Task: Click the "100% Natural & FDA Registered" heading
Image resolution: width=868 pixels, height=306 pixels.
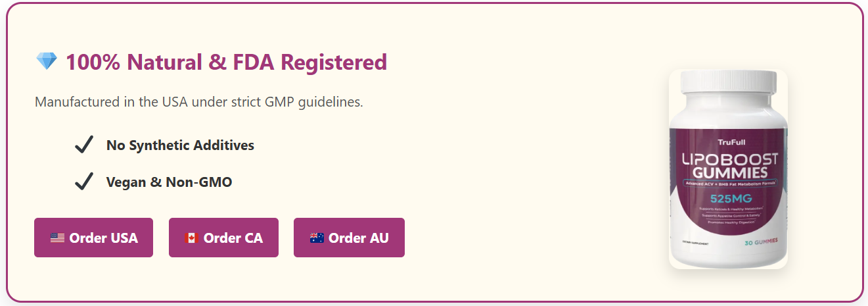Action: [x=226, y=63]
